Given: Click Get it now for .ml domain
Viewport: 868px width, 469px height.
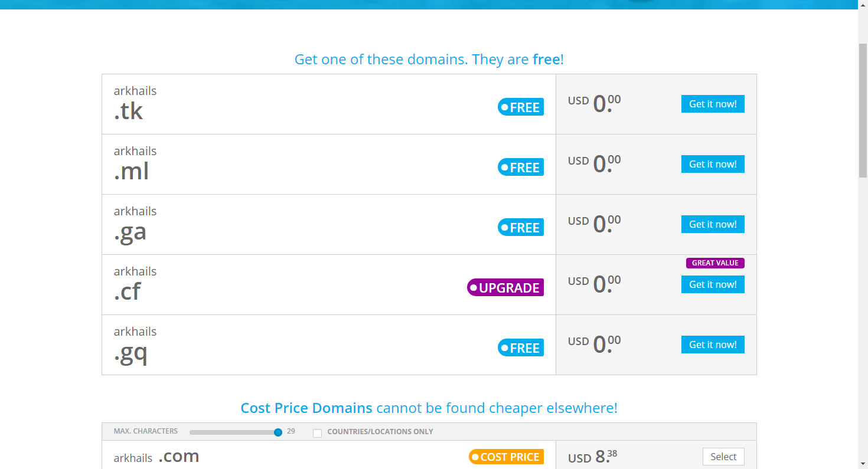Looking at the screenshot, I should point(713,164).
